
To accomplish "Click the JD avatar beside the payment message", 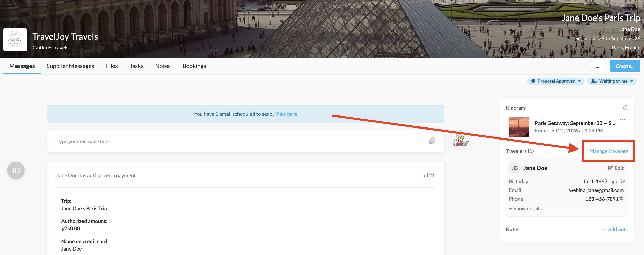I will 16,170.
